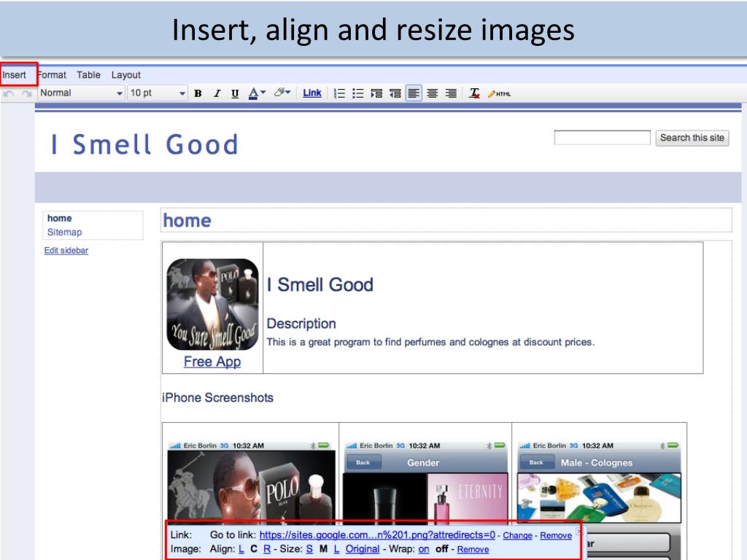Click the Redo arrow icon

27,94
